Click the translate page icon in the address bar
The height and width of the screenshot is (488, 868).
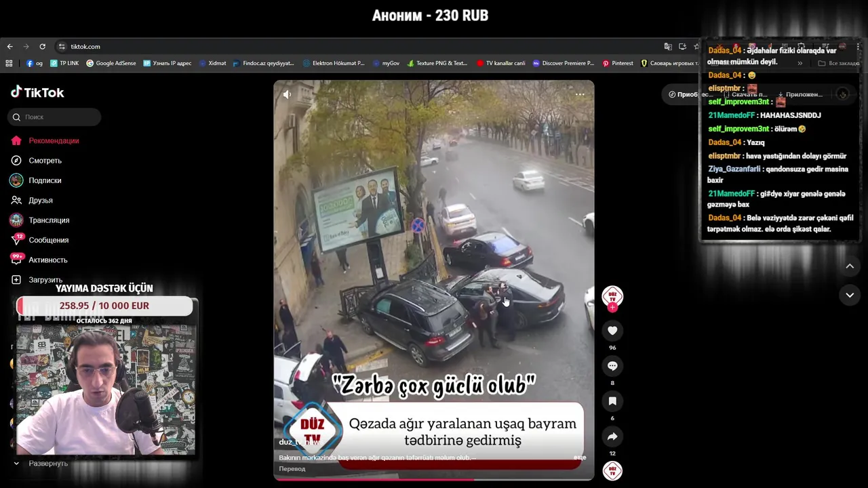668,46
